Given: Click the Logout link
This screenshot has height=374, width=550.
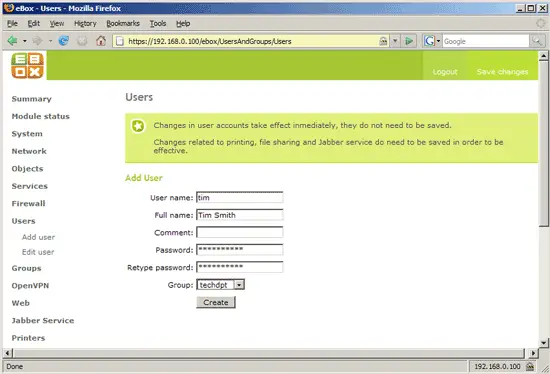Looking at the screenshot, I should pyautogui.click(x=445, y=72).
